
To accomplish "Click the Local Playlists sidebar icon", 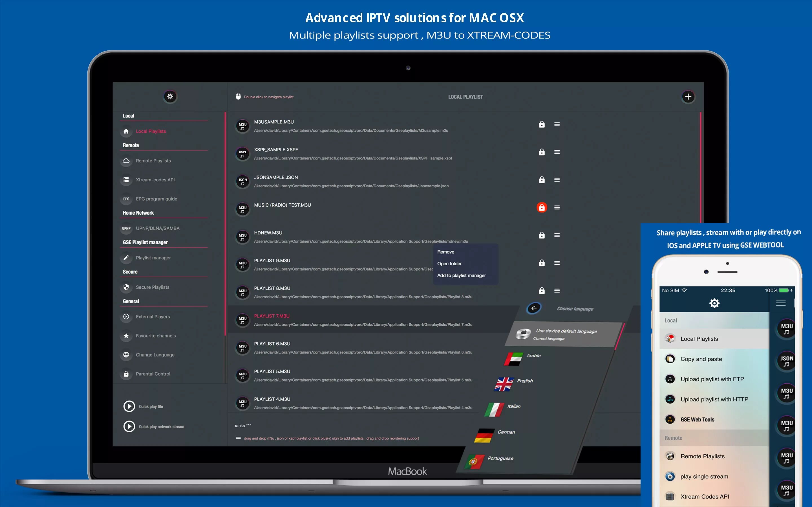I will pyautogui.click(x=126, y=131).
